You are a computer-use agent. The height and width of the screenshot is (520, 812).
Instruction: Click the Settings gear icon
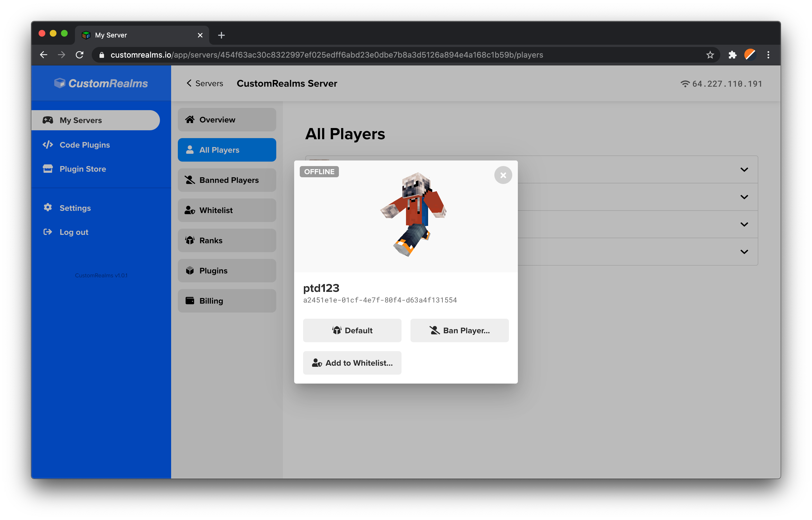[48, 207]
